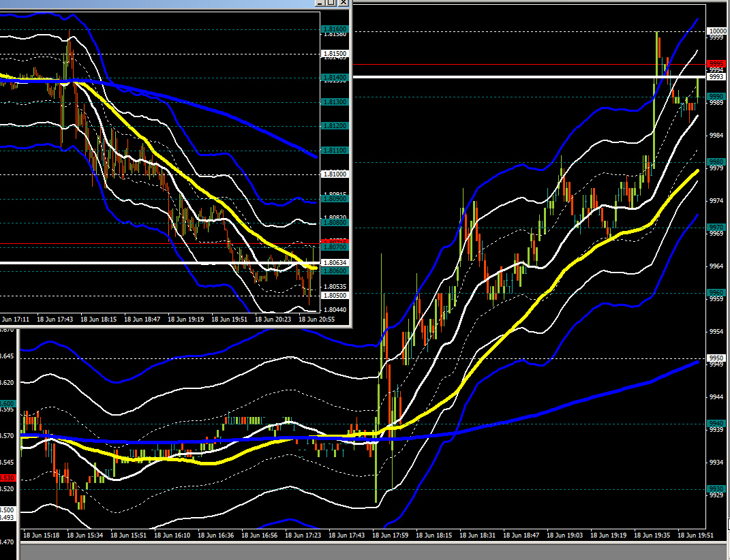Select the teal 9990 level label
This screenshot has width=730, height=560.
pyautogui.click(x=716, y=96)
